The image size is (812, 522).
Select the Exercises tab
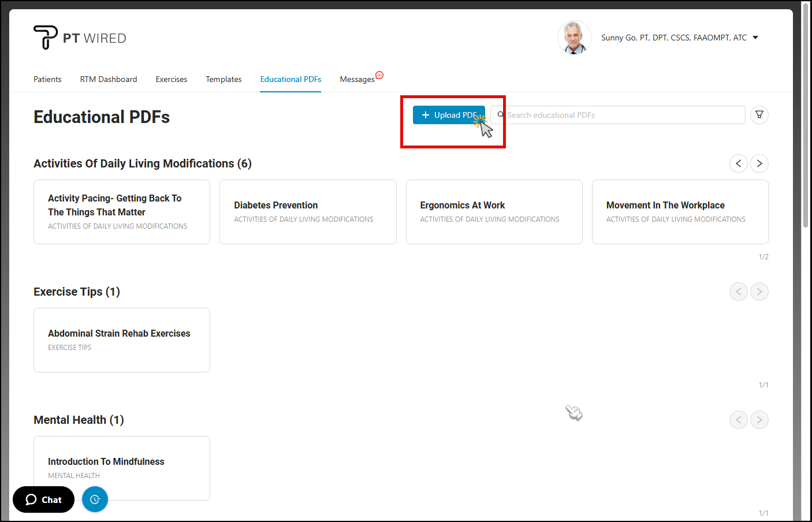coord(172,79)
